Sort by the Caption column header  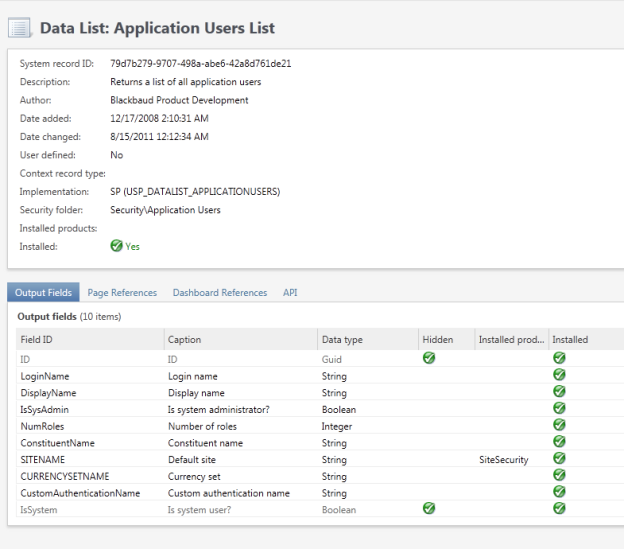pos(185,340)
